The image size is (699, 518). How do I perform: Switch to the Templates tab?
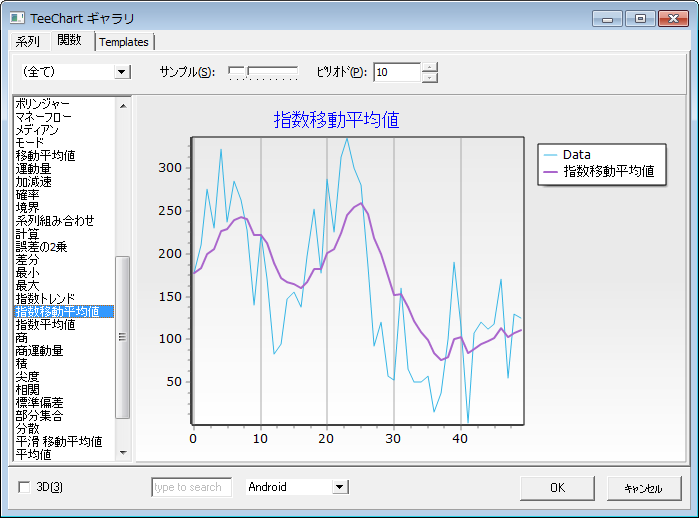tap(124, 42)
